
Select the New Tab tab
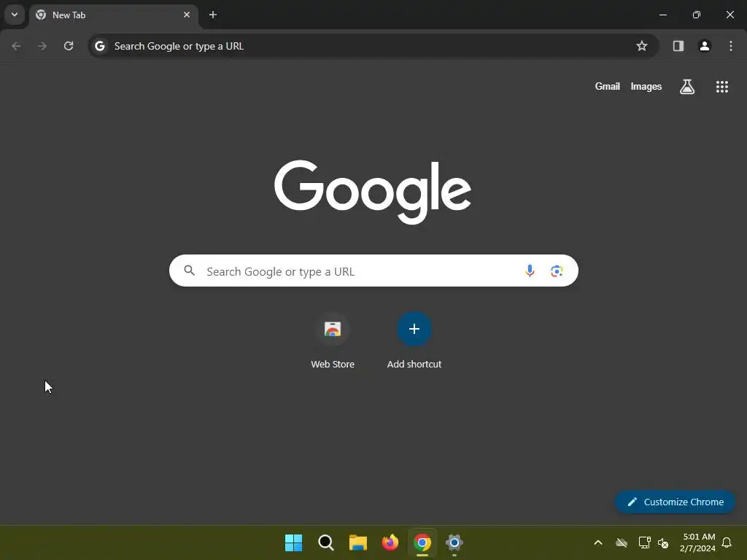coord(113,15)
